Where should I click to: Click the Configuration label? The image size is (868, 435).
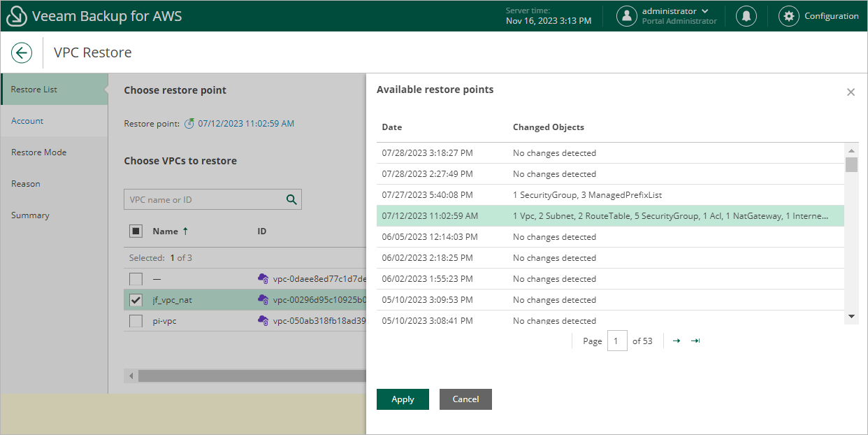832,16
